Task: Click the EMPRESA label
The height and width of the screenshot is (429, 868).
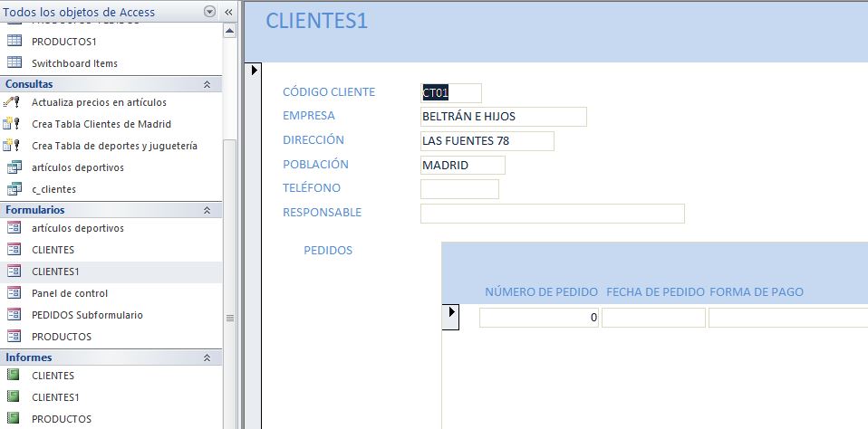Action: [x=309, y=116]
